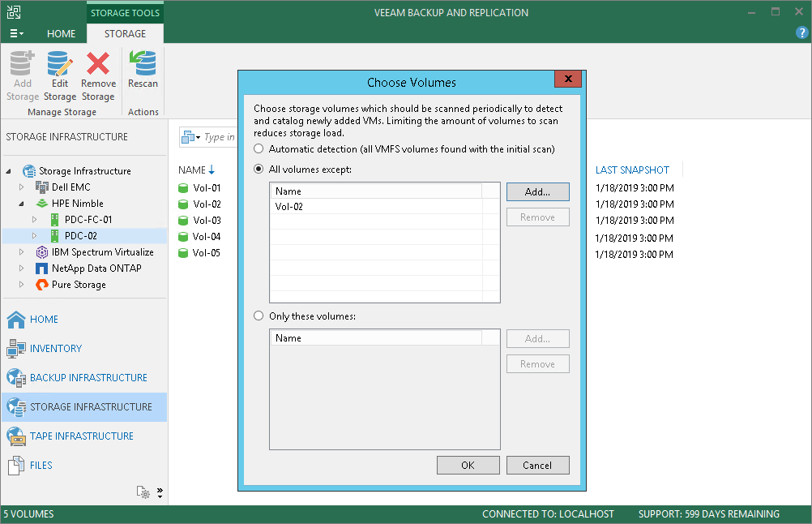812x524 pixels.
Task: Click Add button for excluded volumes
Action: (x=537, y=191)
